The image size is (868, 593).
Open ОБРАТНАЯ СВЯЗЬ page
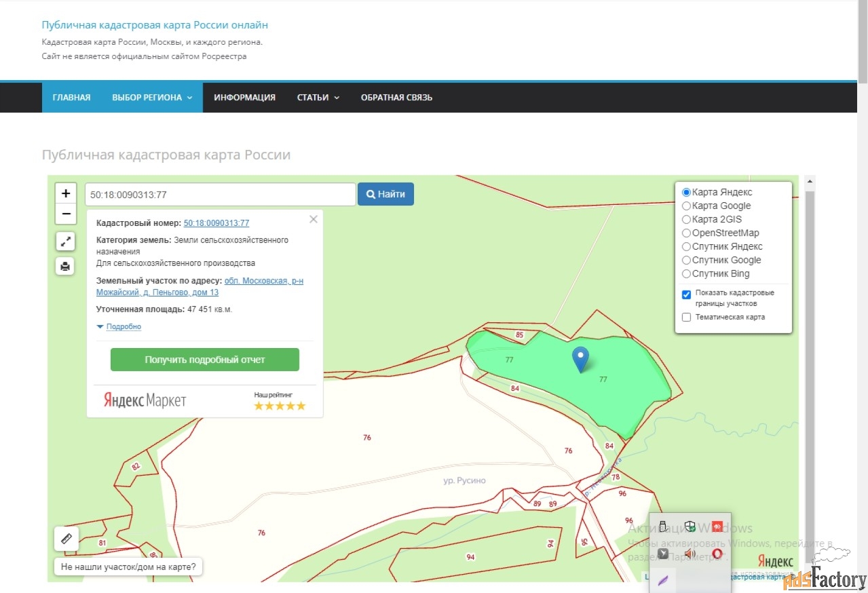point(396,97)
